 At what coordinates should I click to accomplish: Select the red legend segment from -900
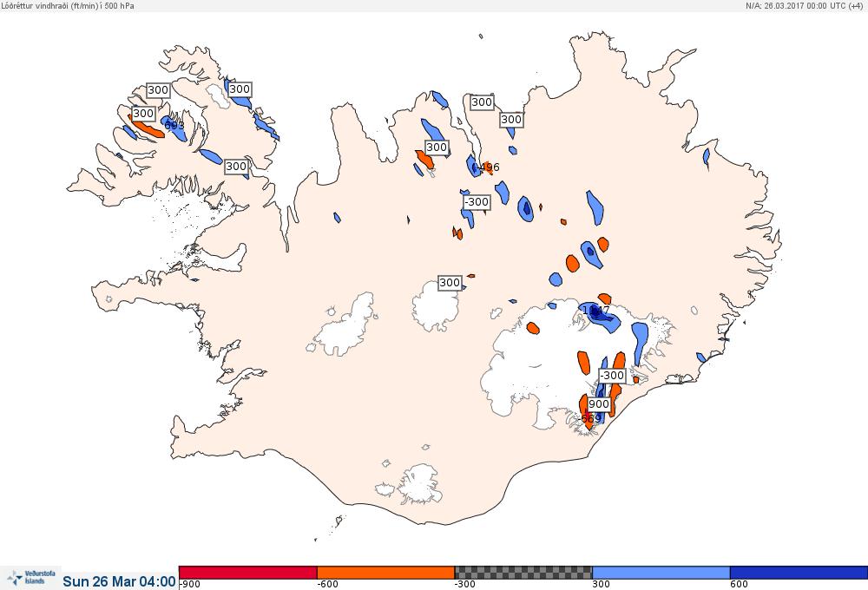coord(248,573)
